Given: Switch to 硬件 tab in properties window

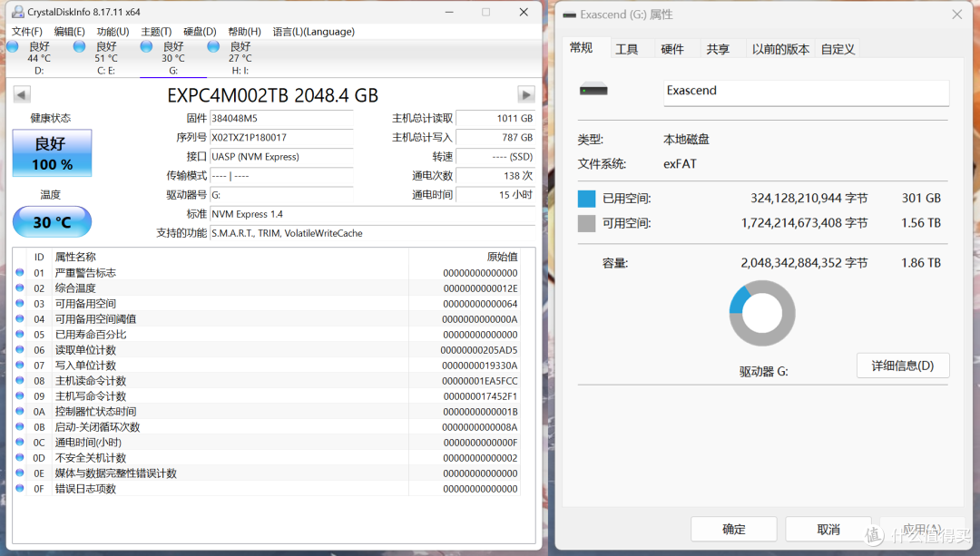Looking at the screenshot, I should coord(672,49).
